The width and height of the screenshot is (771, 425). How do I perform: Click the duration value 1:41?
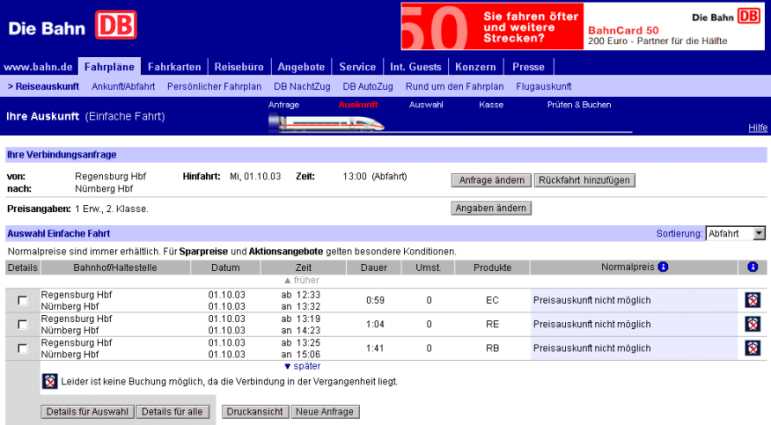click(x=375, y=348)
